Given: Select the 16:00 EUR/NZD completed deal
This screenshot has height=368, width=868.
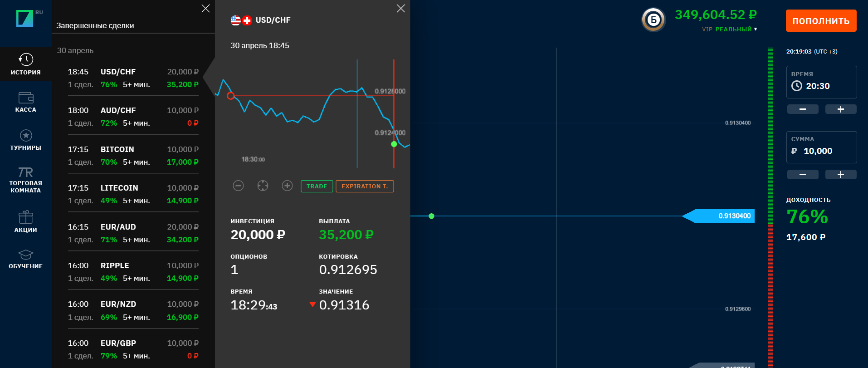Looking at the screenshot, I should pyautogui.click(x=133, y=310).
